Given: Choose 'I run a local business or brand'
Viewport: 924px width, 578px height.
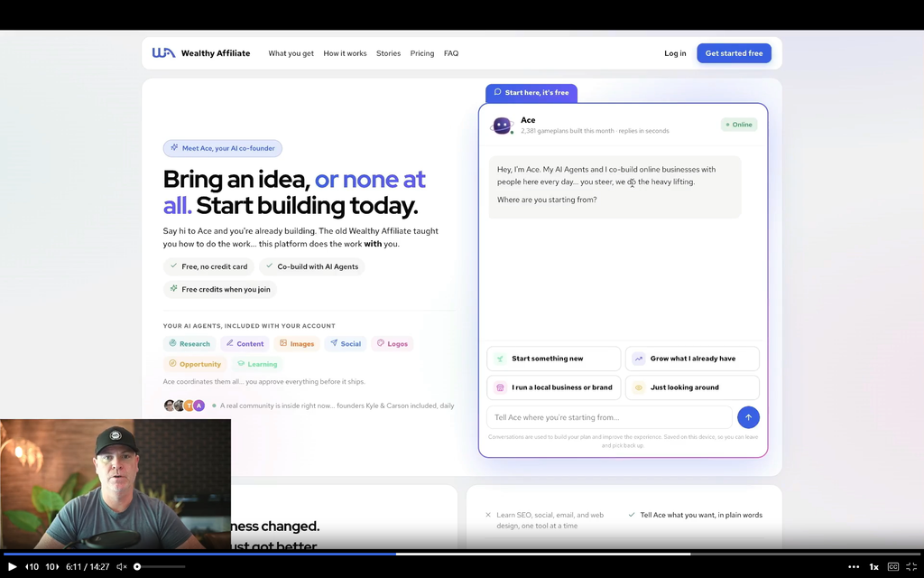Looking at the screenshot, I should coord(553,387).
